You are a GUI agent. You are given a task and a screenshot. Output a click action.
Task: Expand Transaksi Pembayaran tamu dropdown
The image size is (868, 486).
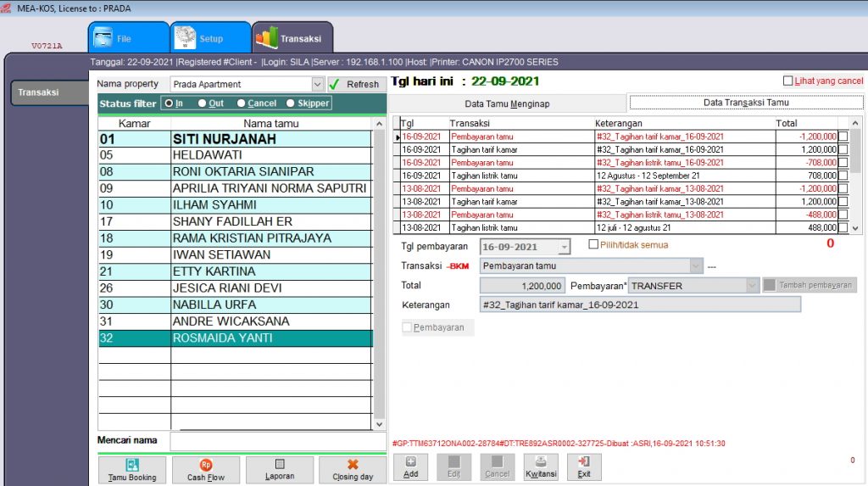tap(696, 266)
